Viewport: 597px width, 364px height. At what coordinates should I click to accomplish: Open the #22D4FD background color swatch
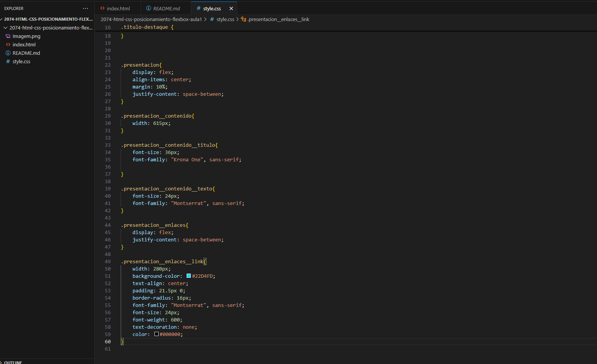point(189,276)
